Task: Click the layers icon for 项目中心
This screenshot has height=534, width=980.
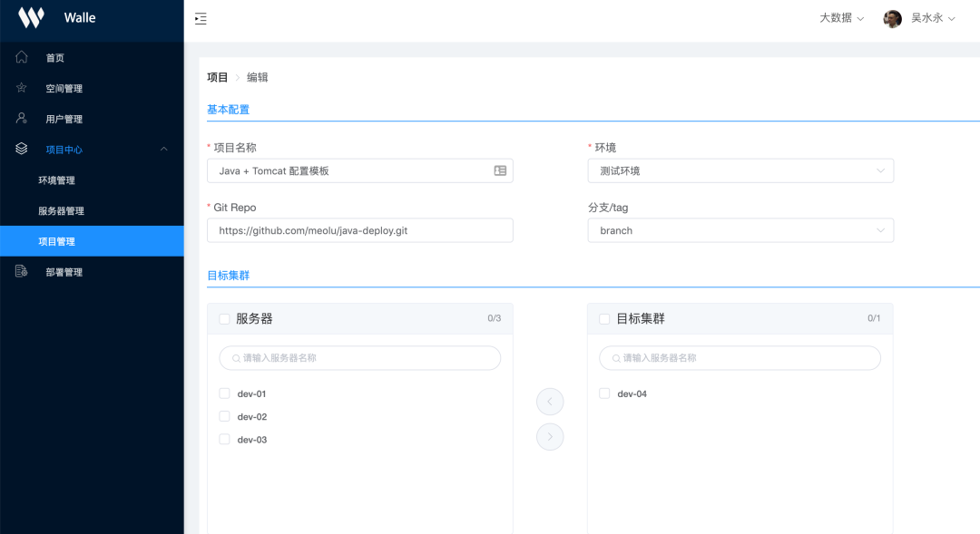Action: point(21,149)
